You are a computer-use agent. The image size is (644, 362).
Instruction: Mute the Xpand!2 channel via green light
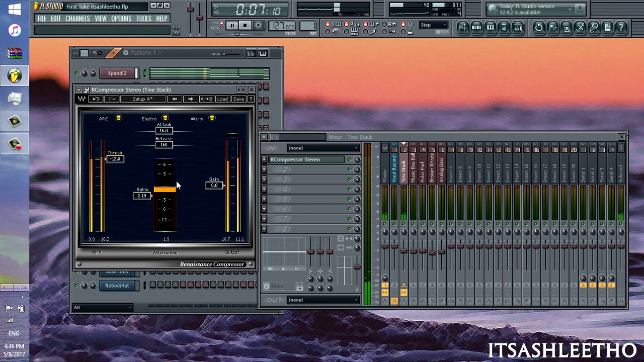[x=76, y=73]
